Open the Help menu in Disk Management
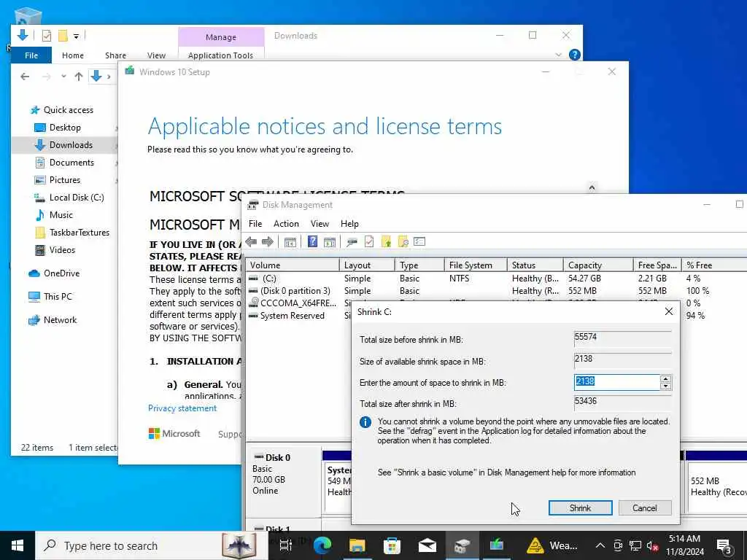The width and height of the screenshot is (747, 560). tap(349, 224)
